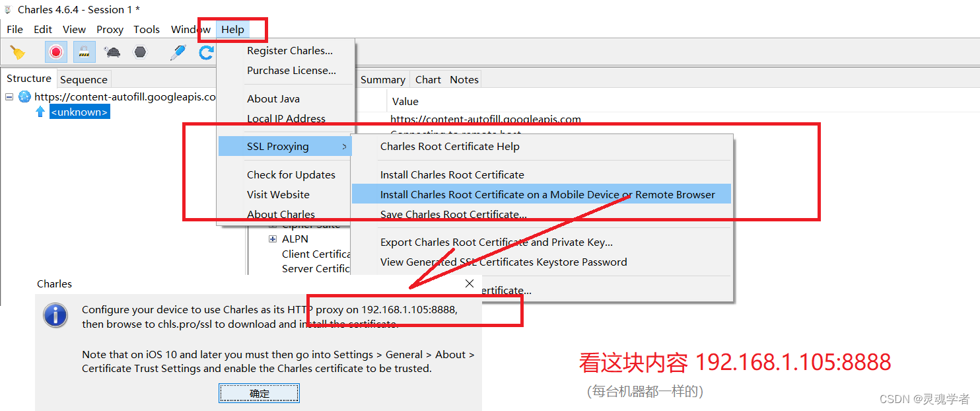Viewport: 980px width, 411px height.
Task: Click the info icon in Charles dialog
Action: 55,315
